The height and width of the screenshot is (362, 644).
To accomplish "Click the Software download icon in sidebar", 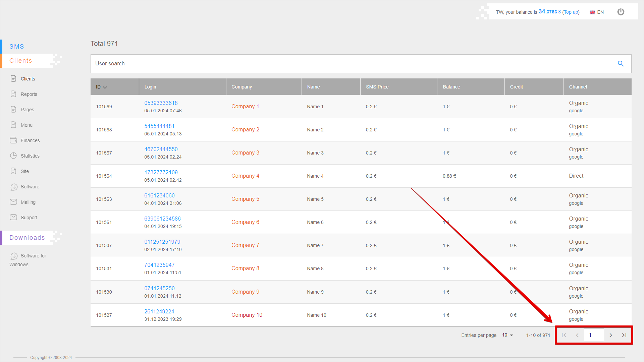I will (14, 187).
